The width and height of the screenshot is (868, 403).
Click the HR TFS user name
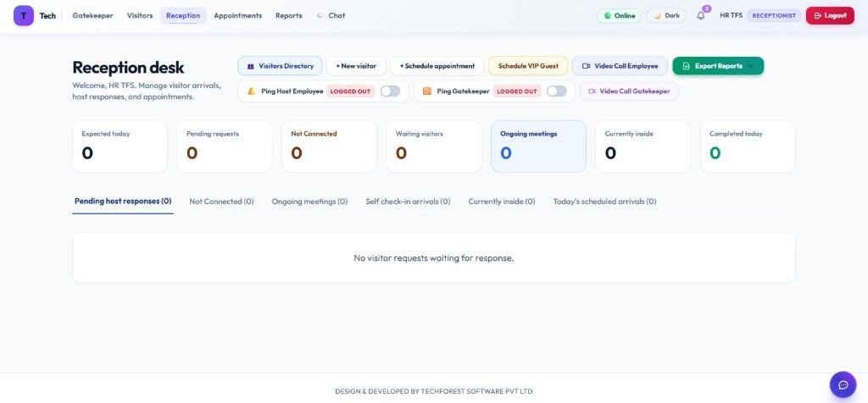pyautogui.click(x=731, y=15)
